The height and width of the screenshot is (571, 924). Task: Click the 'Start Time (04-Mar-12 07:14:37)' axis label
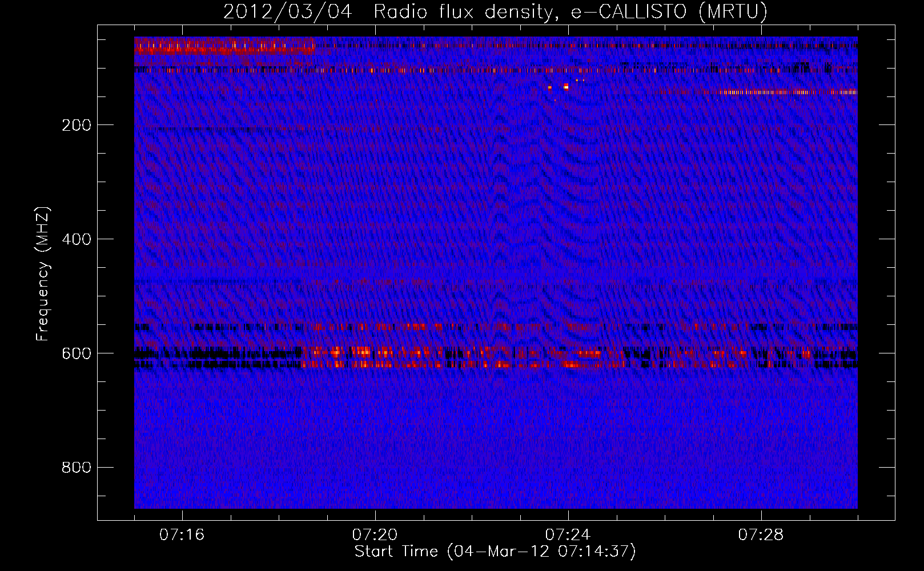(495, 552)
